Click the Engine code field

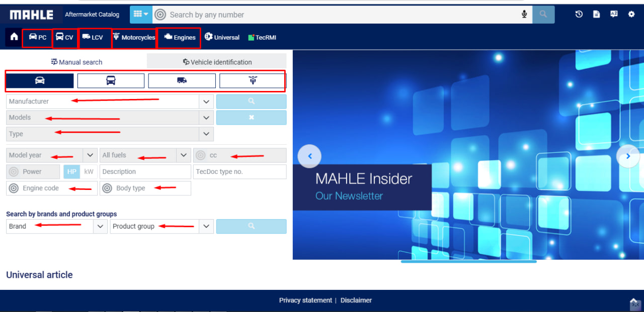pyautogui.click(x=52, y=188)
